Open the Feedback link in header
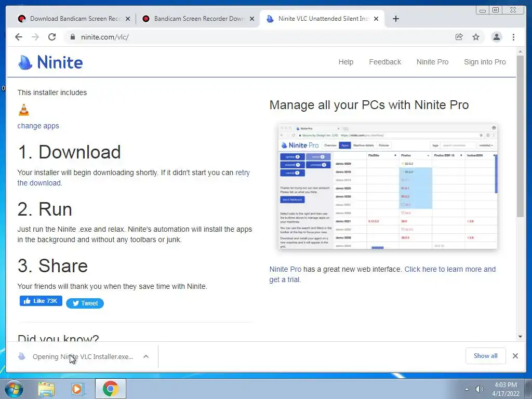Viewport: 532px width, 399px height. point(385,62)
